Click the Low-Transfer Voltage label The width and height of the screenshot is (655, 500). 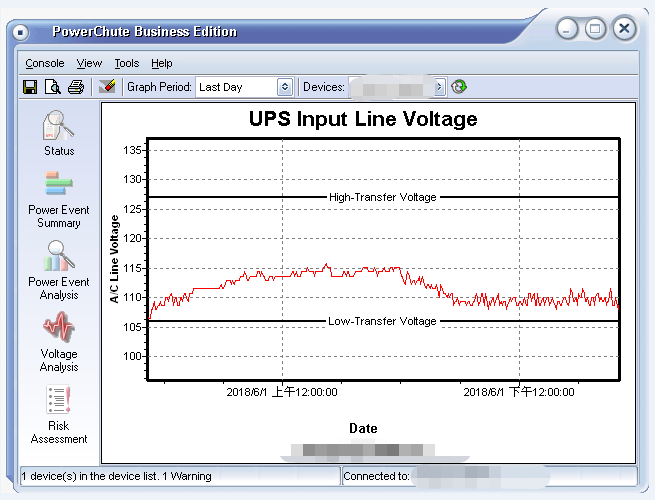coord(382,321)
